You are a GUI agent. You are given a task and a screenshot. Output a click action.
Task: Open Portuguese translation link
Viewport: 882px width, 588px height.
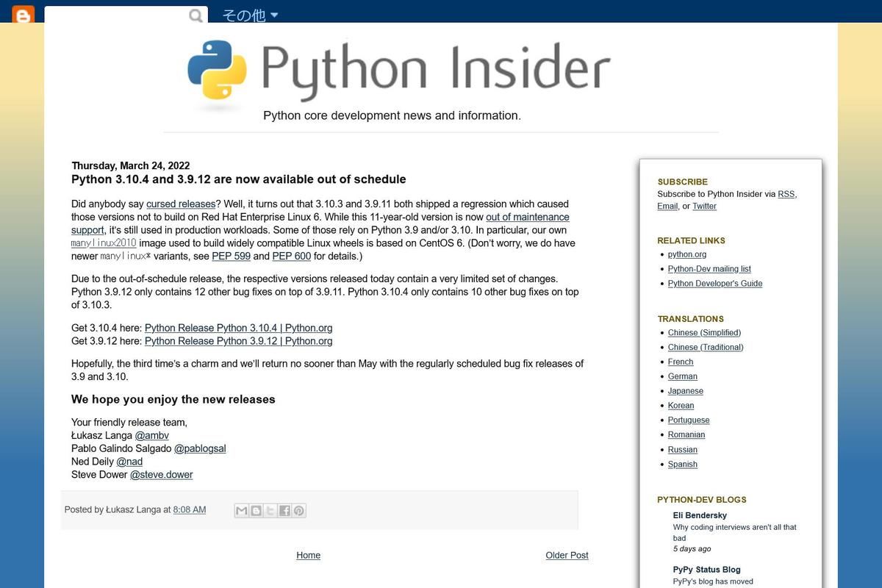[689, 420]
